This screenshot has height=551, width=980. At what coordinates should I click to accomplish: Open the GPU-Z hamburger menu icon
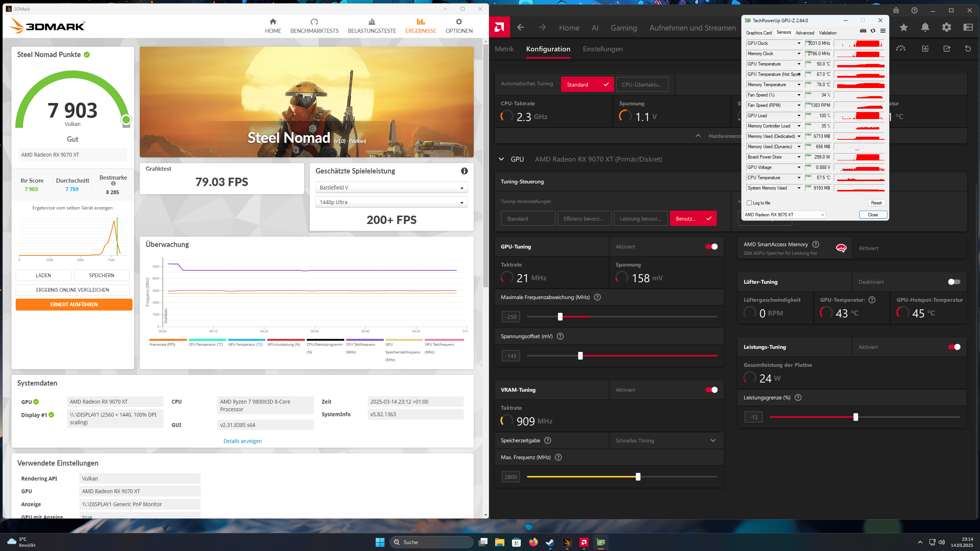[x=883, y=31]
